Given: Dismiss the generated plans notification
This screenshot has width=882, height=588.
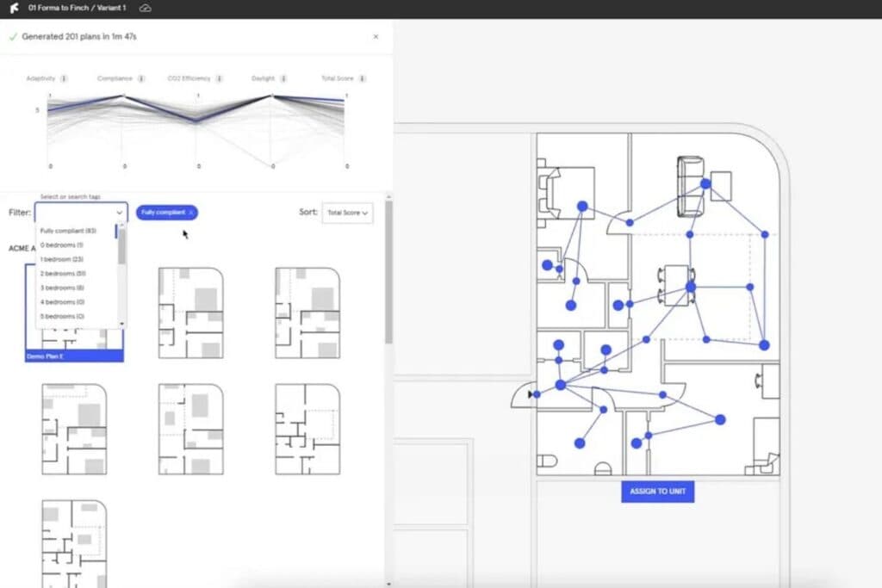Looking at the screenshot, I should [x=376, y=37].
